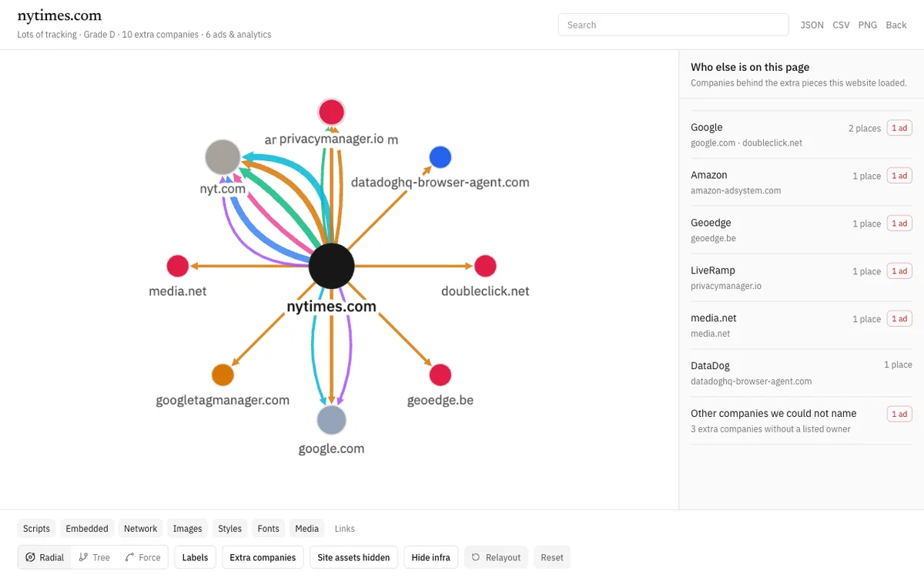Switch to Force layout

point(142,557)
